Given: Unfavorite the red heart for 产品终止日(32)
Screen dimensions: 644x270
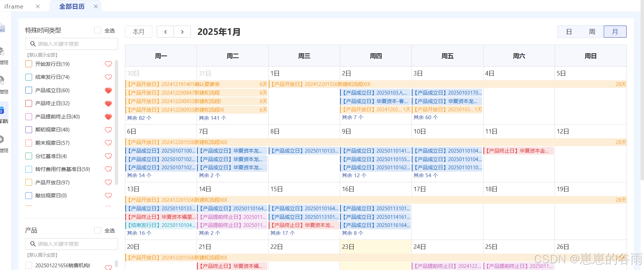Looking at the screenshot, I should pos(108,103).
